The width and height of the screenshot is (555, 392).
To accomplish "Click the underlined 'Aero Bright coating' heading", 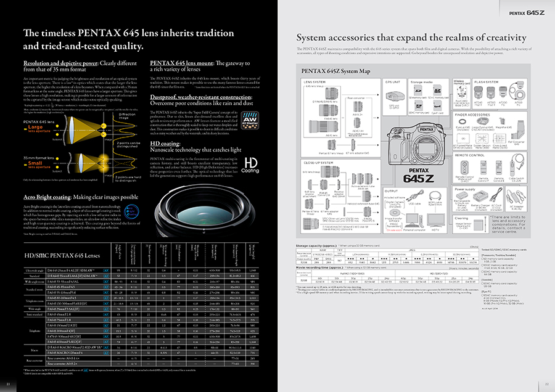I will (47, 197).
